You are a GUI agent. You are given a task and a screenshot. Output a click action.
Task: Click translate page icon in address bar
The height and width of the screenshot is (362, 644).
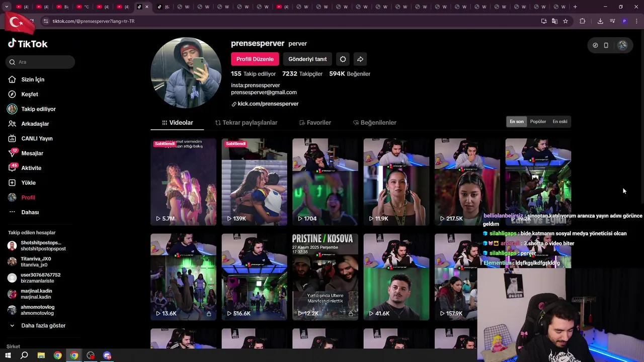point(554,21)
